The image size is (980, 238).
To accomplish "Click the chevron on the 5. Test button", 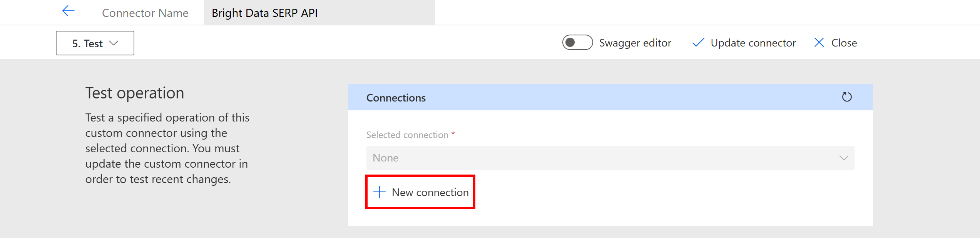I will [114, 43].
